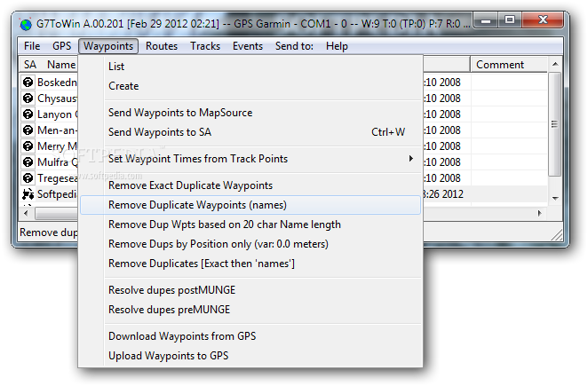Select the Chysaus waypoint name
588x386 pixels.
(x=57, y=98)
